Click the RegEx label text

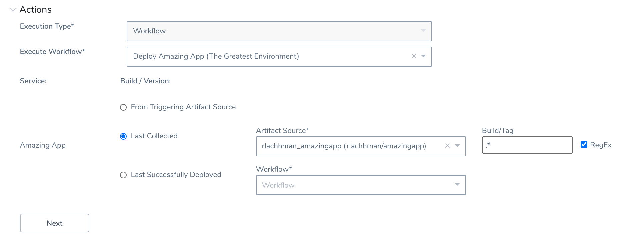(x=601, y=145)
